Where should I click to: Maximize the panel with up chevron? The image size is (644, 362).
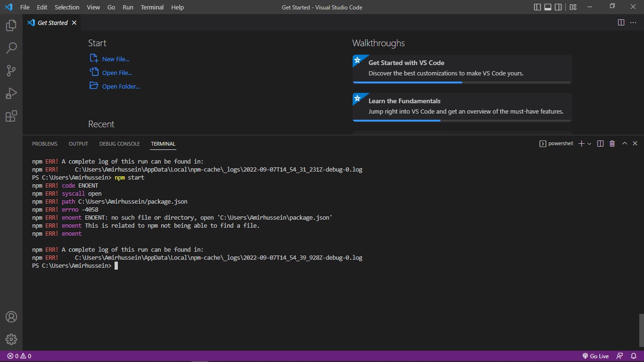click(625, 144)
